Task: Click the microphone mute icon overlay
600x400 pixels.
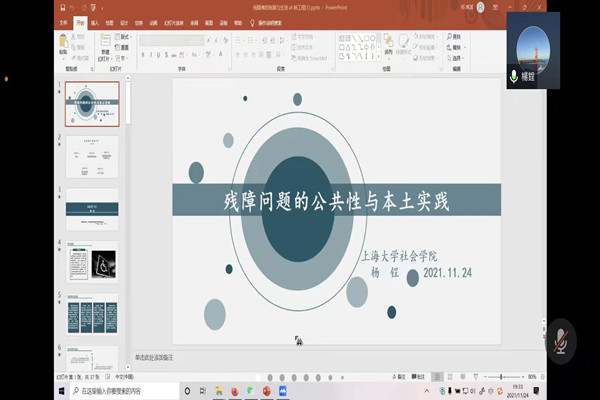Action: [x=560, y=339]
